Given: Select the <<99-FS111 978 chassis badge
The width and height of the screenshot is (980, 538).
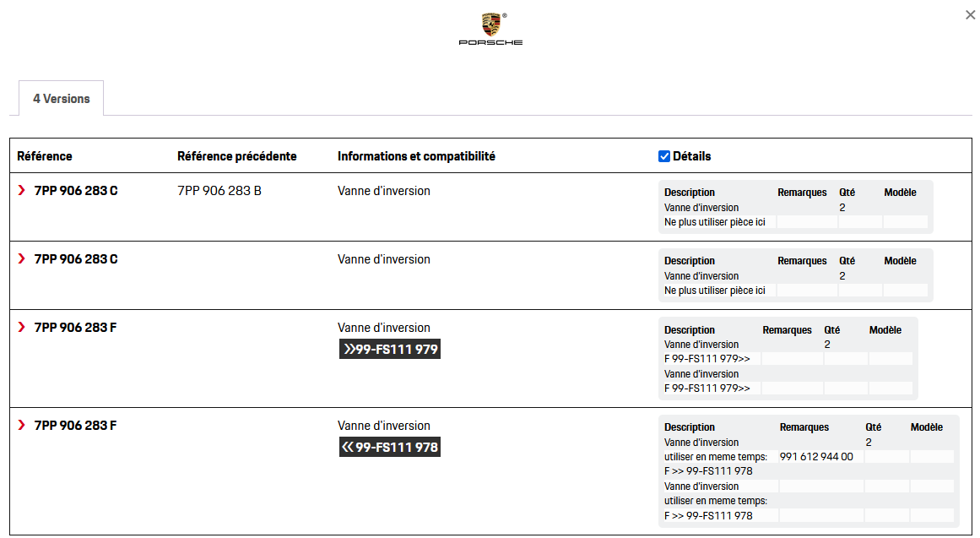Looking at the screenshot, I should [390, 447].
